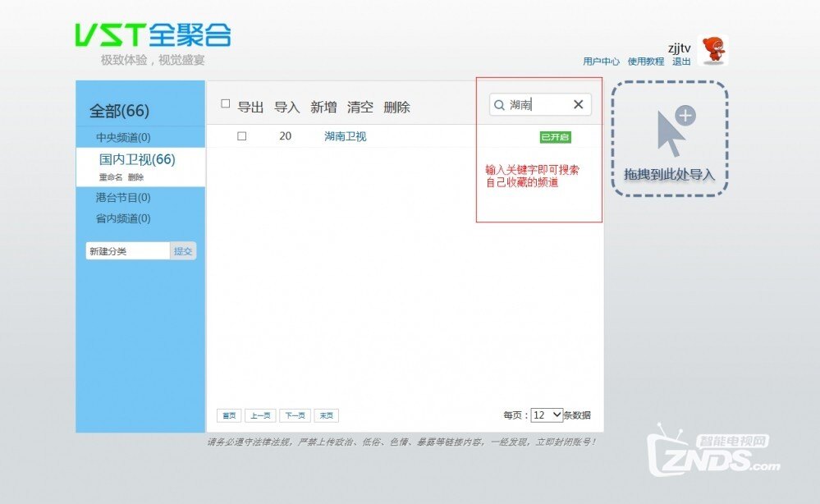Image resolution: width=820 pixels, height=504 pixels.
Task: Open 省内频道(0) category
Action: coord(123,218)
